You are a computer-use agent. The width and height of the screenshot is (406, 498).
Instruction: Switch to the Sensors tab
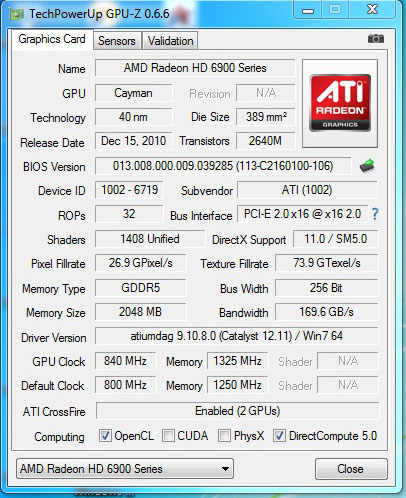(117, 41)
